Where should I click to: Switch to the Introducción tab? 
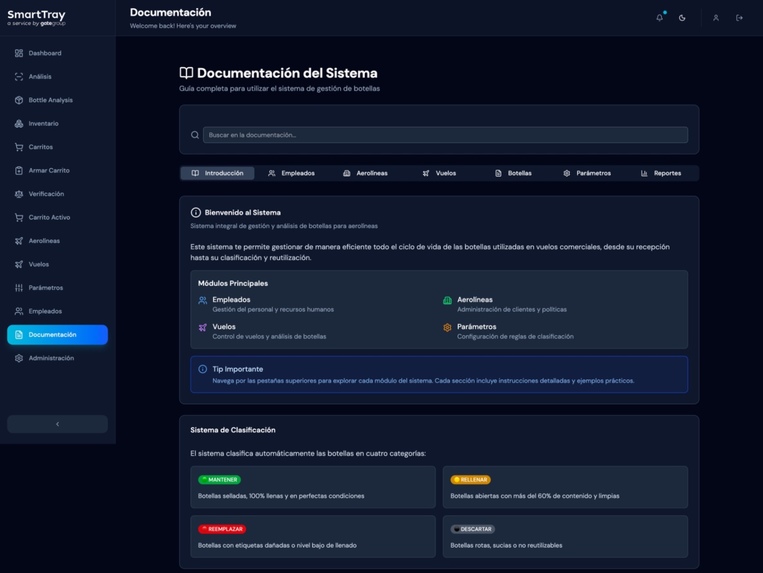(x=217, y=173)
